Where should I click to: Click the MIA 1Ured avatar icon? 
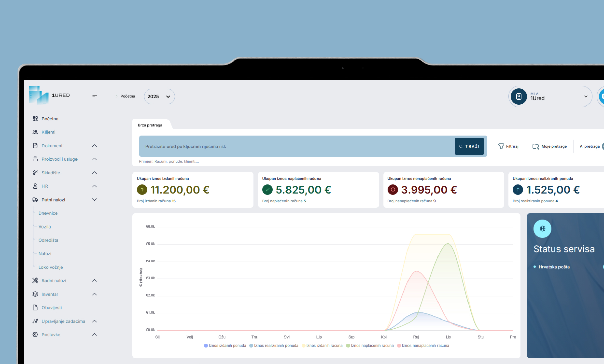(x=519, y=97)
